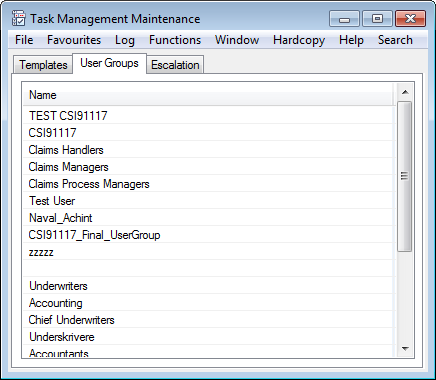The width and height of the screenshot is (436, 380).
Task: Select the Test User row
Action: tap(208, 201)
